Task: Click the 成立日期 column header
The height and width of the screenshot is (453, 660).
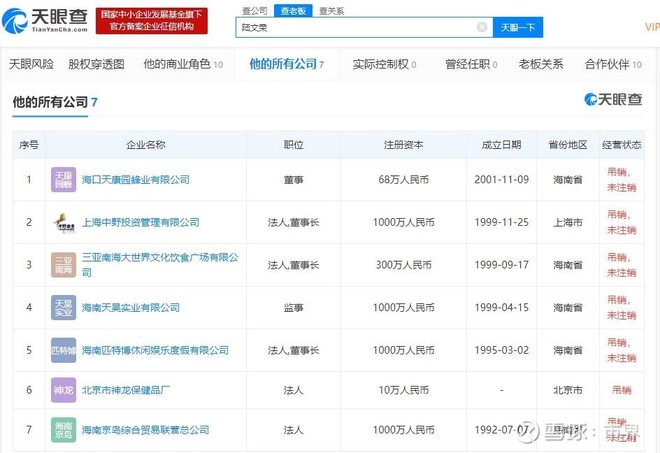Action: pyautogui.click(x=501, y=145)
